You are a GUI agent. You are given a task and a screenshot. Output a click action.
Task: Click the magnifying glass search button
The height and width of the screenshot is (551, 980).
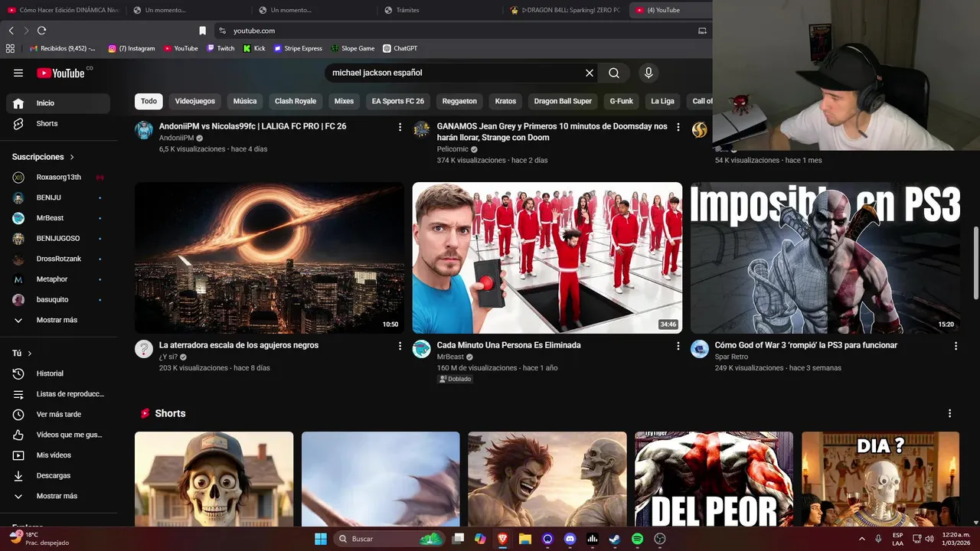tap(614, 73)
